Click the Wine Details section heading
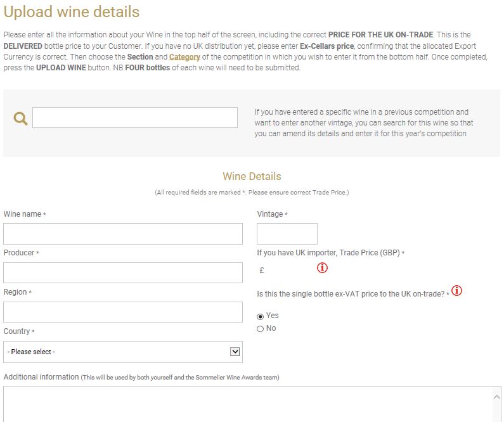The width and height of the screenshot is (504, 422). [252, 176]
